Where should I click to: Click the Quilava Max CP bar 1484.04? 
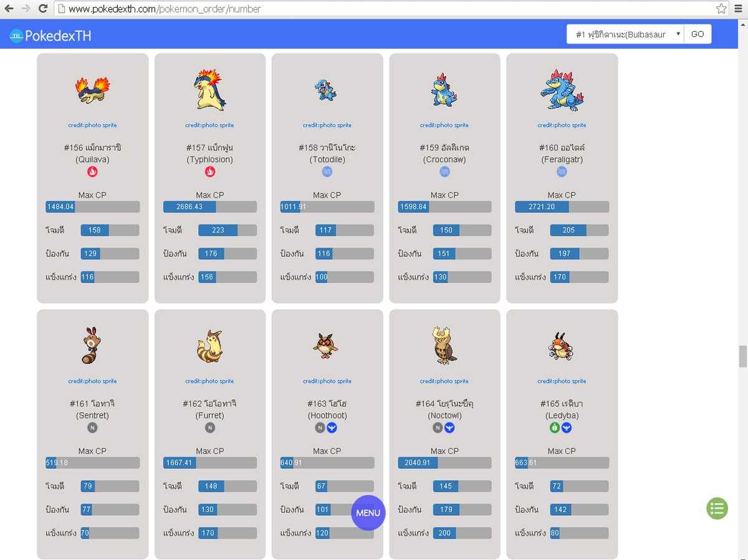point(92,207)
